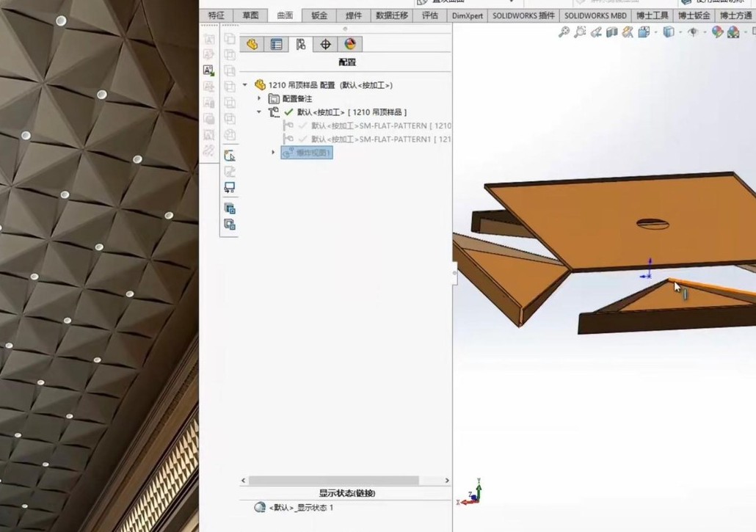This screenshot has height=532, width=756.
Task: Click the sketch-select cursor icon in left toolbar
Action: pos(230,156)
